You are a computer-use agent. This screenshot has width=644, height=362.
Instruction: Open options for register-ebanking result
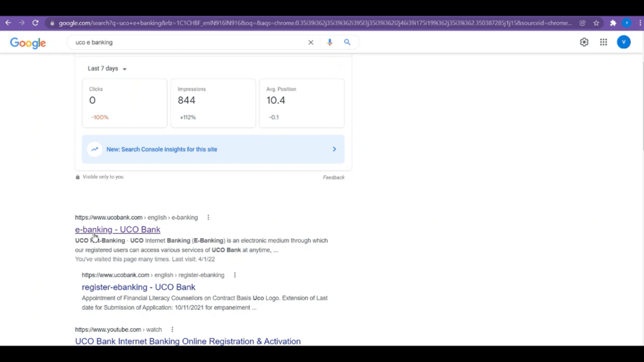(x=235, y=275)
